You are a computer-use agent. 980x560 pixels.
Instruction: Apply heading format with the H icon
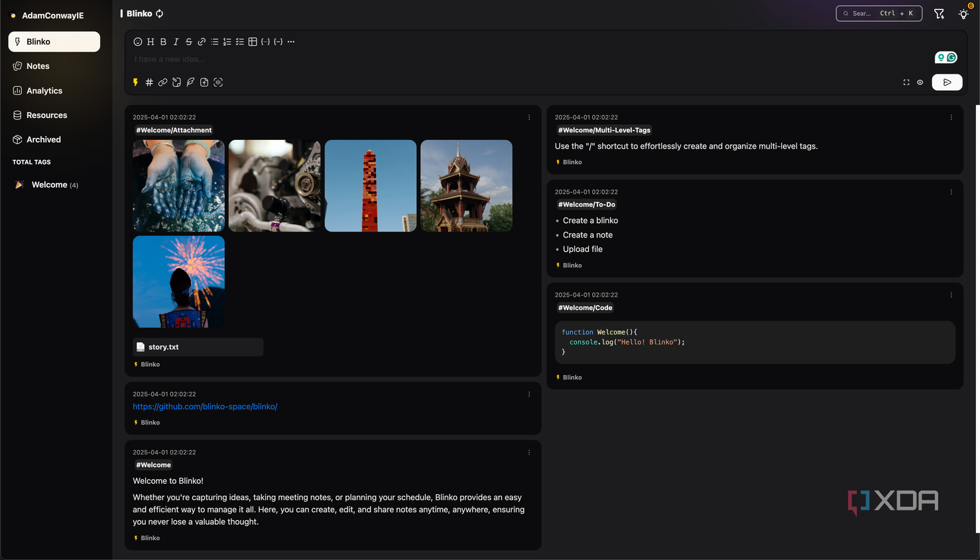151,42
